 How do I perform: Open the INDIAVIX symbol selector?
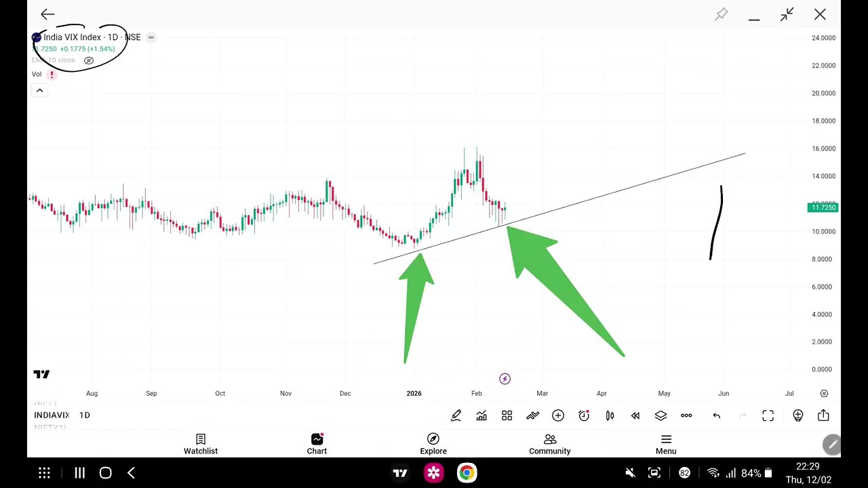(x=52, y=415)
